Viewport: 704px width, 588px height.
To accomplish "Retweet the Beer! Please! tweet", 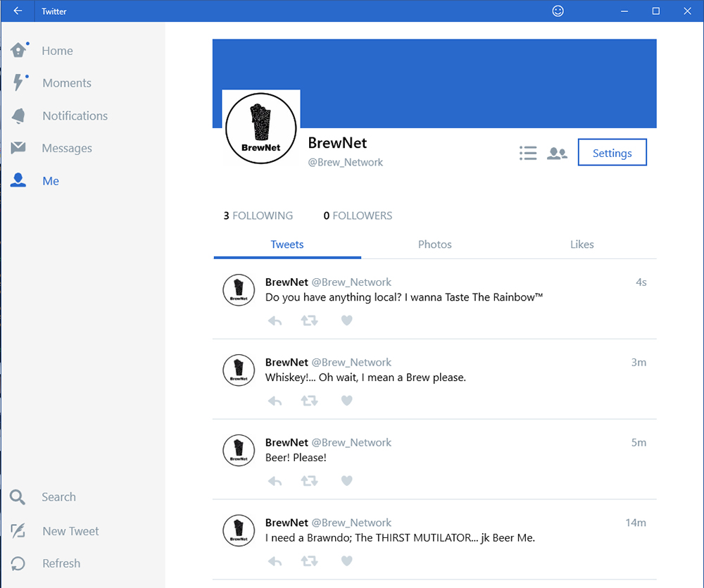I will click(x=309, y=481).
